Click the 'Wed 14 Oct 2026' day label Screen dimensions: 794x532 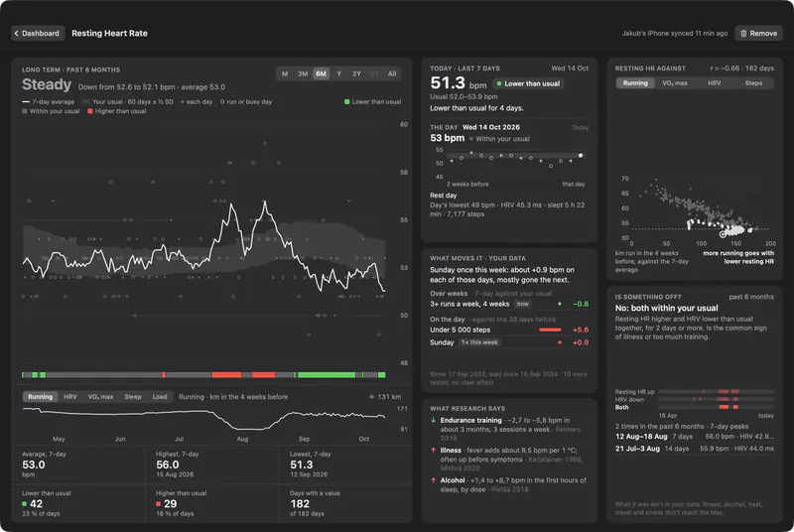491,128
